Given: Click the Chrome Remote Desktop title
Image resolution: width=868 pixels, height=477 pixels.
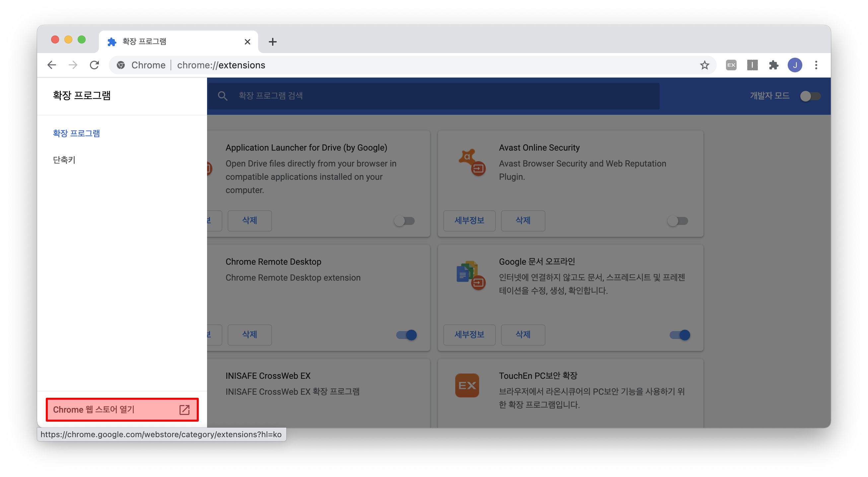Looking at the screenshot, I should [273, 262].
